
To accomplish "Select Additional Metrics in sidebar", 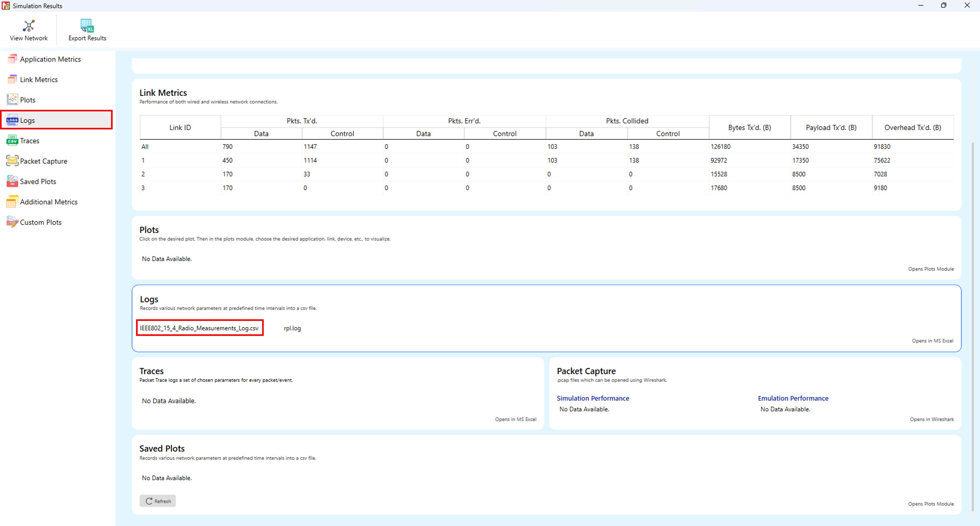I will pos(48,202).
